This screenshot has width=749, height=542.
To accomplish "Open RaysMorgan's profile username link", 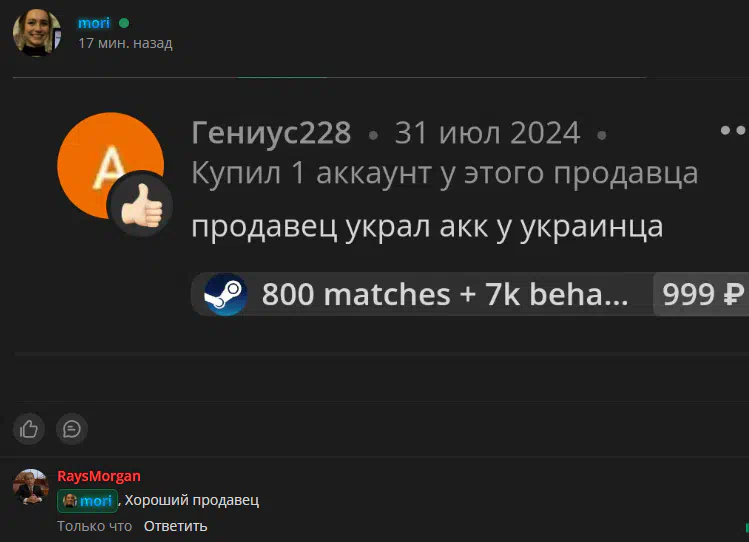I will (99, 476).
